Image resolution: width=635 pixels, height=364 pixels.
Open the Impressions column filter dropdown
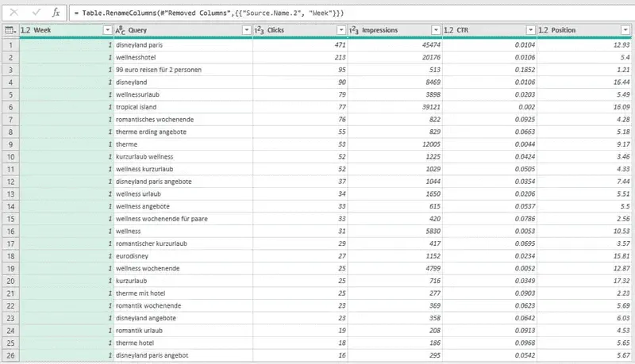[435, 30]
